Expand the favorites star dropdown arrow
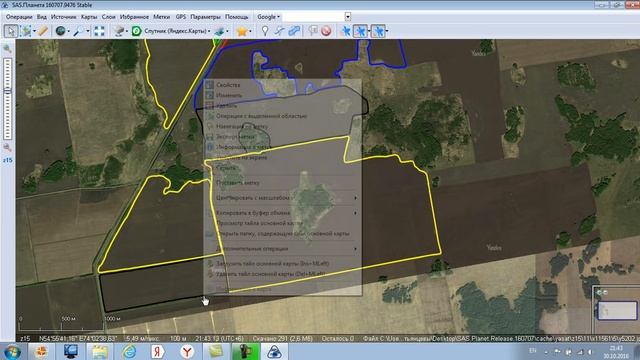The image size is (640, 360). click(x=250, y=31)
